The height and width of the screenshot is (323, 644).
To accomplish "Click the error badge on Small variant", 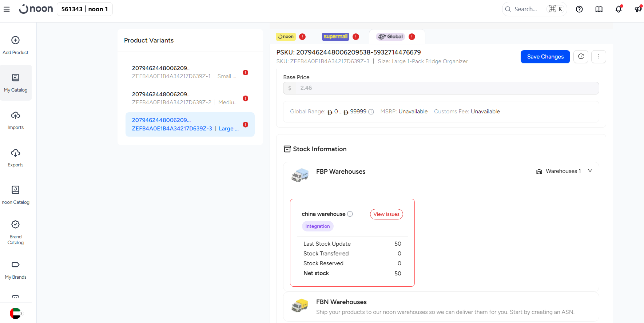I will (x=246, y=72).
